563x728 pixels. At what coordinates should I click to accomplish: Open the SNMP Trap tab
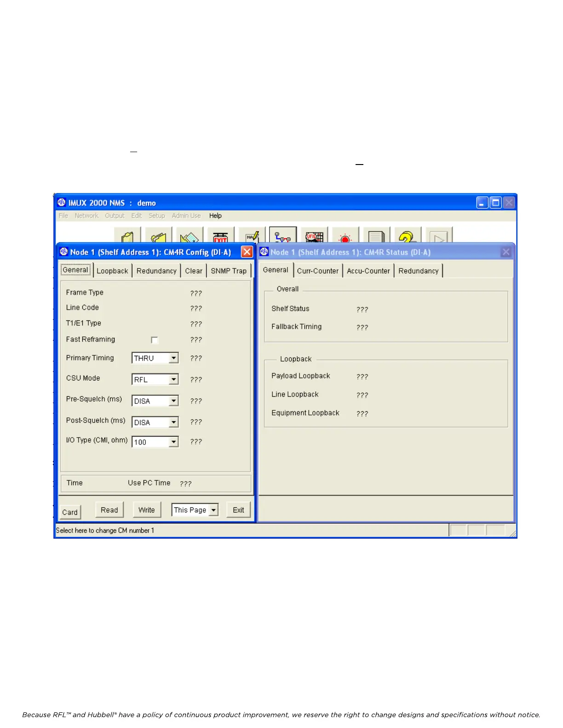click(229, 271)
